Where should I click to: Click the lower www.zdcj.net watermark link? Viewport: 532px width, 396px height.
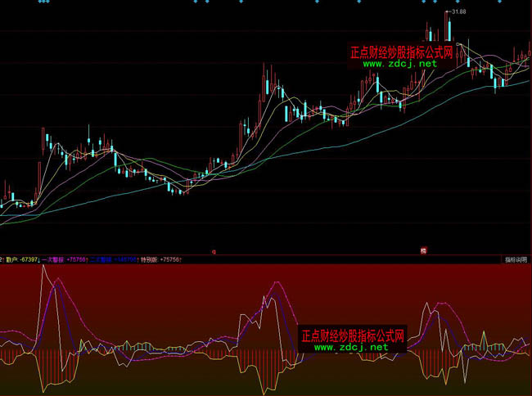click(350, 347)
